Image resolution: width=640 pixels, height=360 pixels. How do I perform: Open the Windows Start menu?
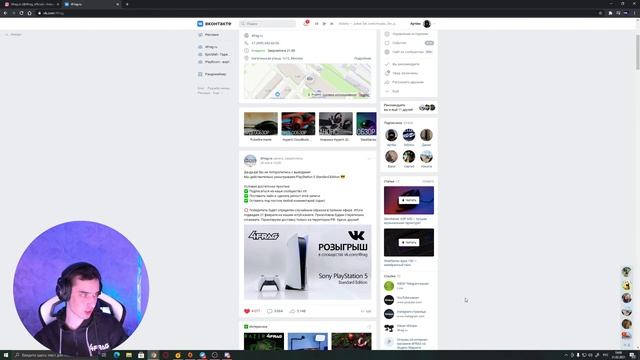tap(6, 355)
